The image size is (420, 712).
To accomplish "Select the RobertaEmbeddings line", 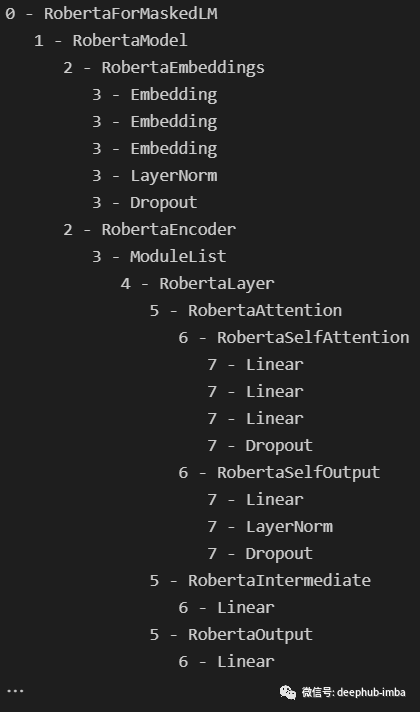I will (164, 68).
